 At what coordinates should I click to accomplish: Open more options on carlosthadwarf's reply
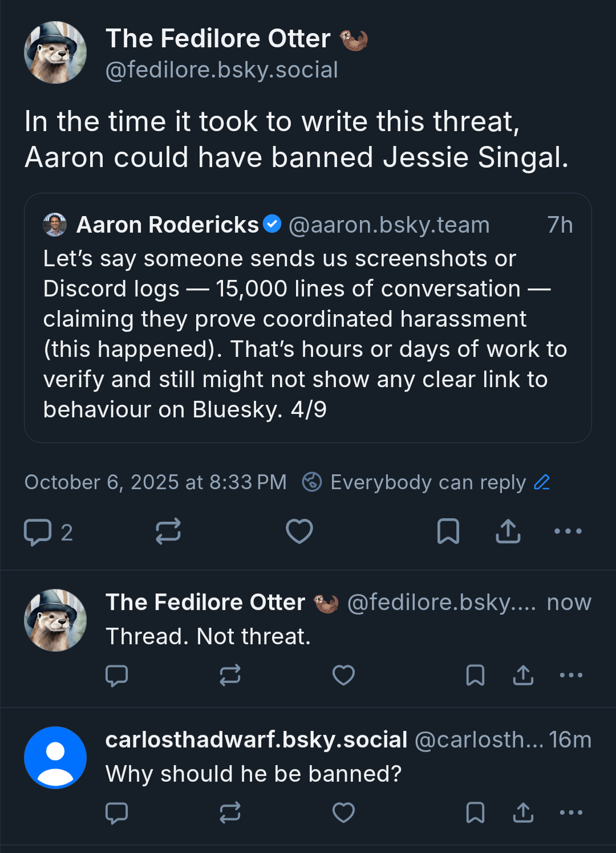coord(571,813)
